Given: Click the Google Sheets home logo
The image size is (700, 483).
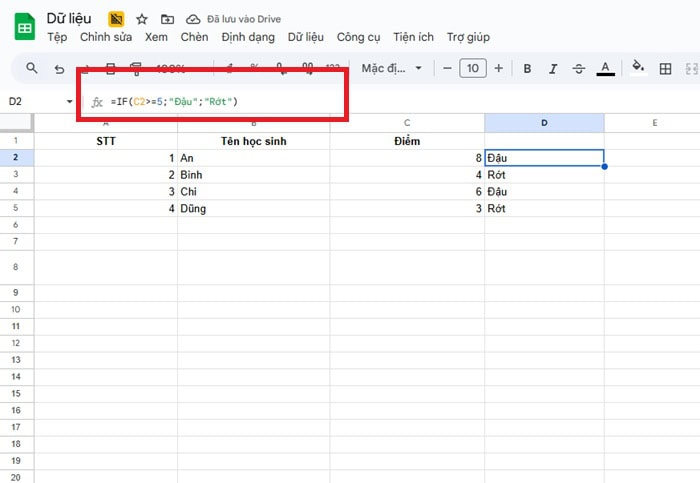Looking at the screenshot, I should (x=25, y=27).
